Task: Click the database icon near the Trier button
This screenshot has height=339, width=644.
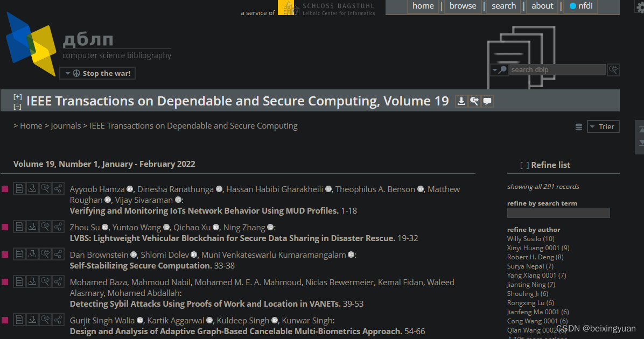Action: [x=578, y=126]
